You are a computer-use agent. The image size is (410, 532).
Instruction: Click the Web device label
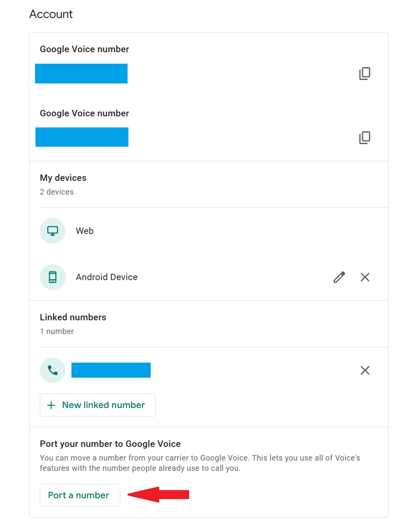pyautogui.click(x=85, y=231)
